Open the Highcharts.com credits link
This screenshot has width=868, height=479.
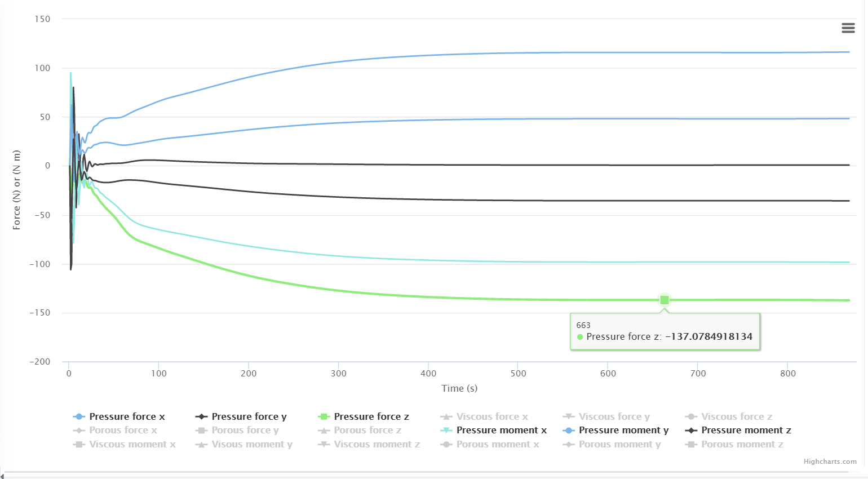tap(830, 462)
